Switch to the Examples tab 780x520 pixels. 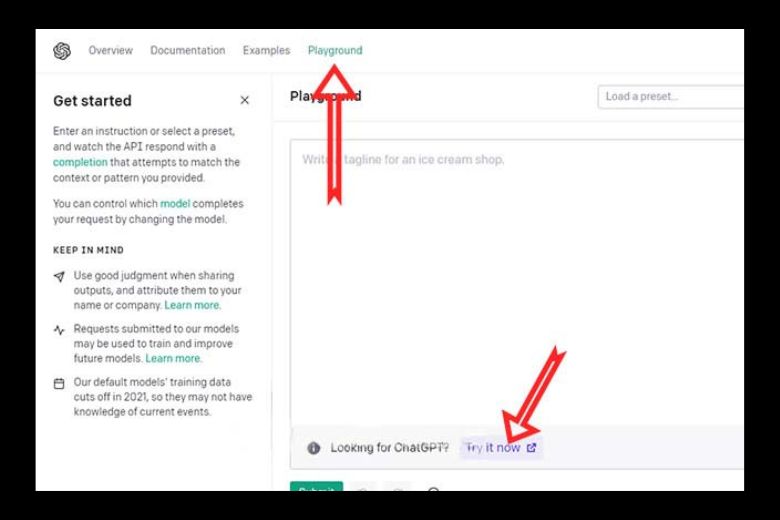(266, 50)
